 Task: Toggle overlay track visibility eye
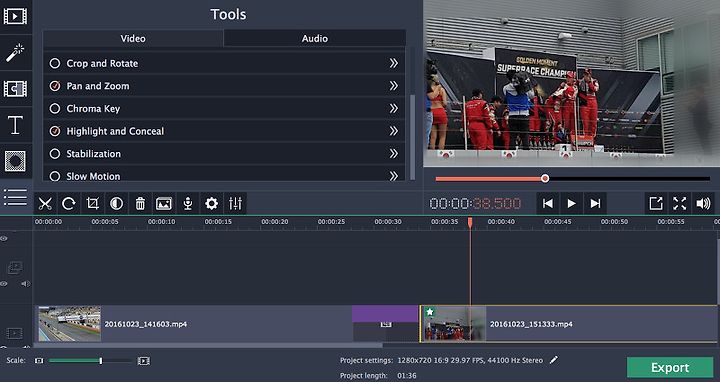click(x=4, y=284)
